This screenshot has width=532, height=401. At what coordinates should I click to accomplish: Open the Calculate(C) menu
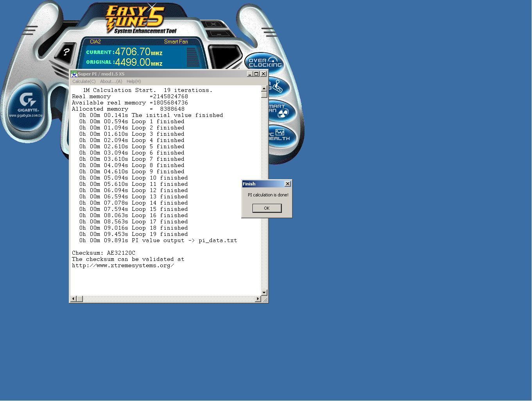click(x=84, y=81)
